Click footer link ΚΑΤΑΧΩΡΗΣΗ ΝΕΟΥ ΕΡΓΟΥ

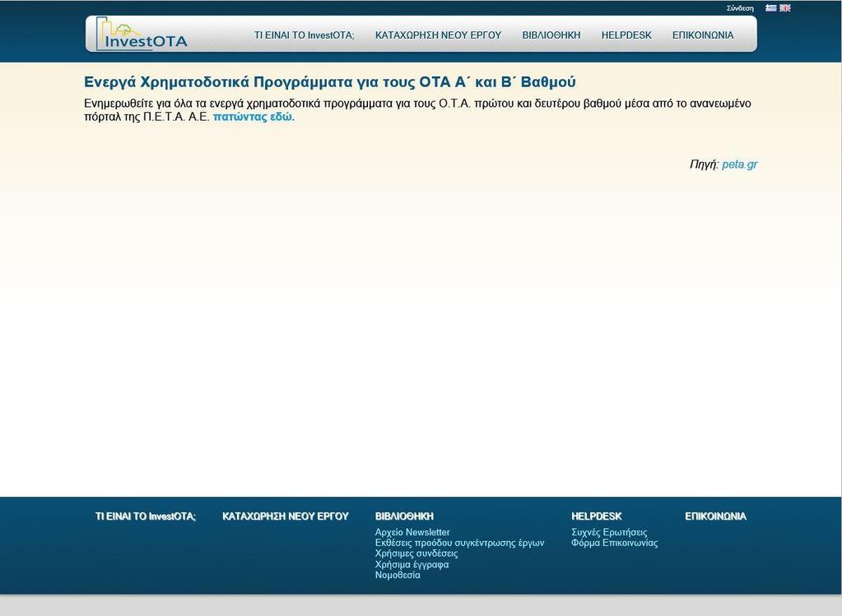(286, 516)
